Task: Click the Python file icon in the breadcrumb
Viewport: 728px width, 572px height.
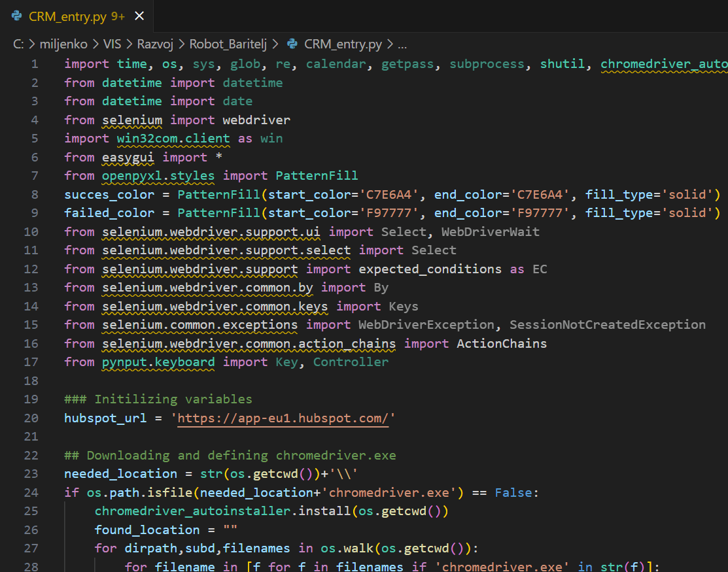Action: coord(292,44)
